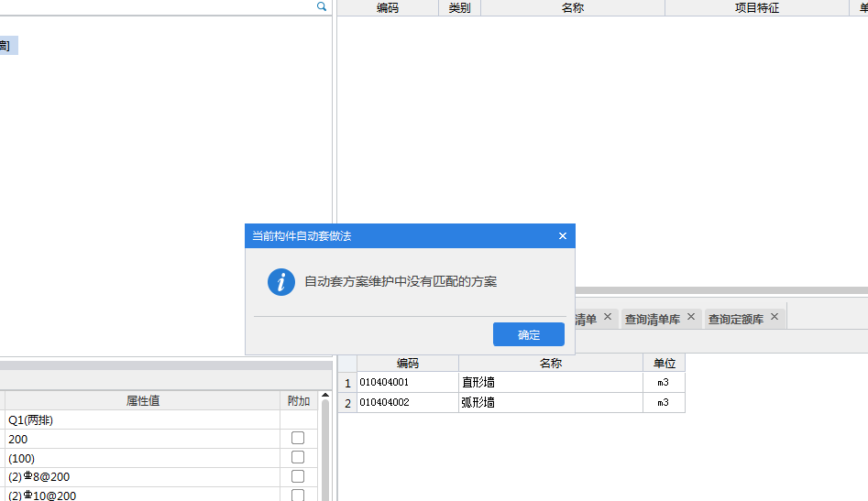Click the 属性值 column header
Viewport: 868px width, 501px height.
pos(142,401)
